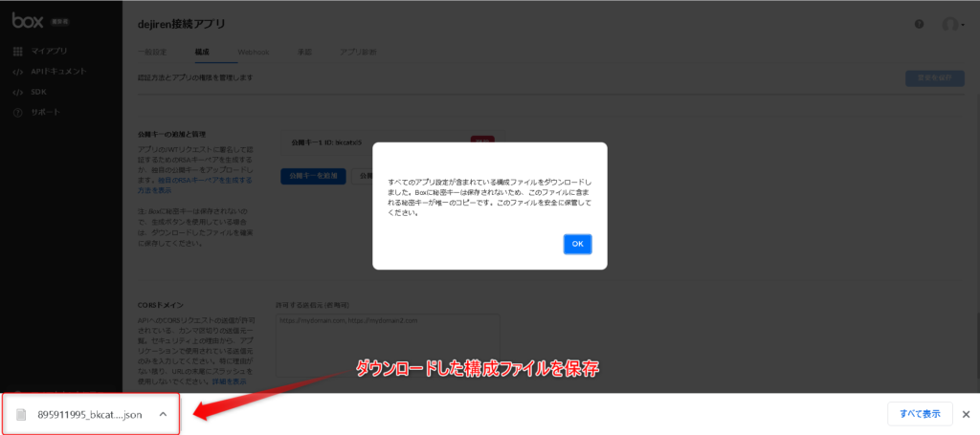
Task: Open the user avatar account menu
Action: (x=952, y=24)
